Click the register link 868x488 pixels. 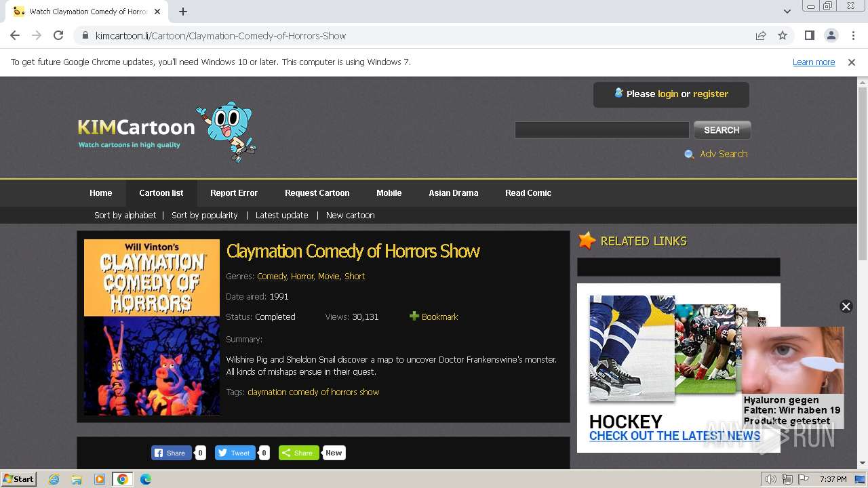(711, 94)
